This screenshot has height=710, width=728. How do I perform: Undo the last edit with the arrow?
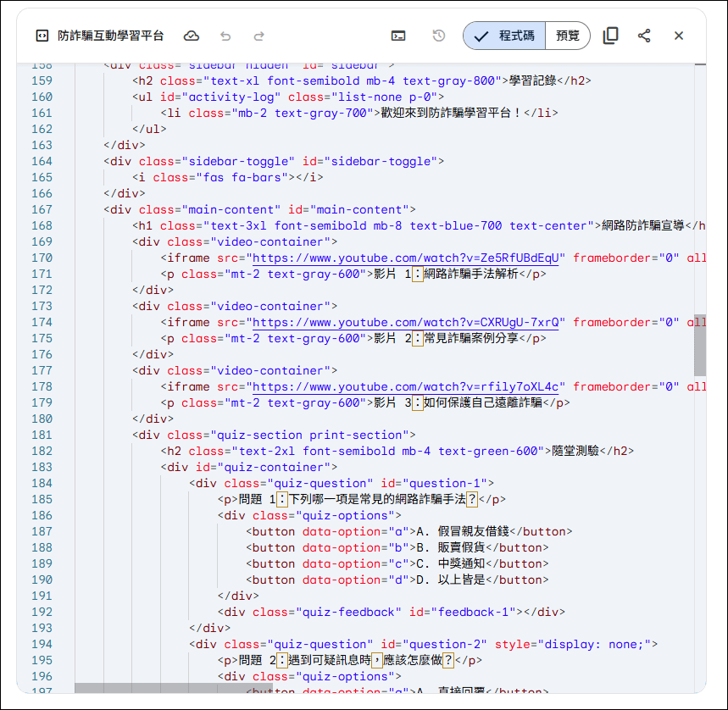coord(225,36)
